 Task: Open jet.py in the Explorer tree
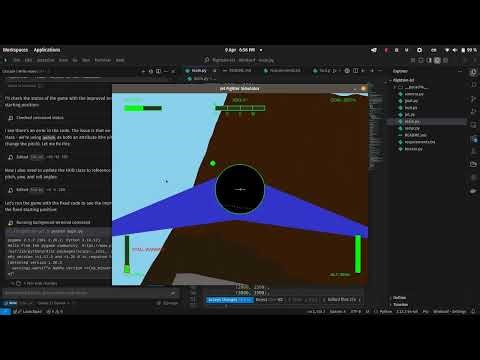409,115
